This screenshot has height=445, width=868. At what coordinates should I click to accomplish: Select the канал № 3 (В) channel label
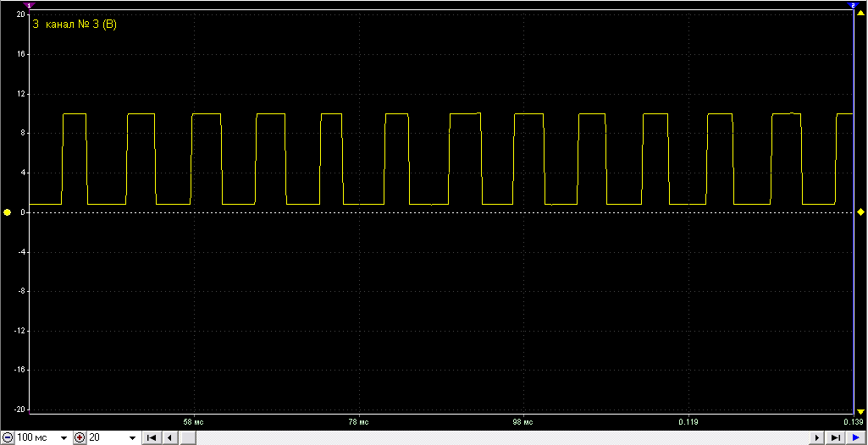coord(80,25)
